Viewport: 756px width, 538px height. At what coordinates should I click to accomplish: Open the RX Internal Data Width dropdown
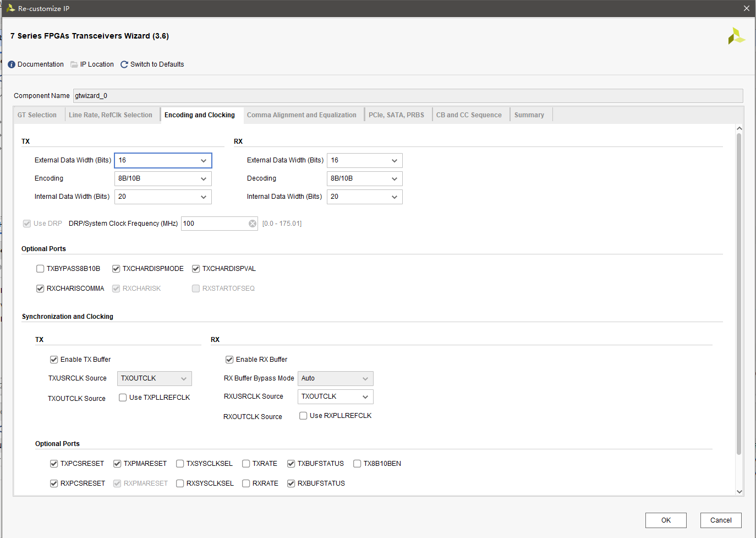point(365,197)
